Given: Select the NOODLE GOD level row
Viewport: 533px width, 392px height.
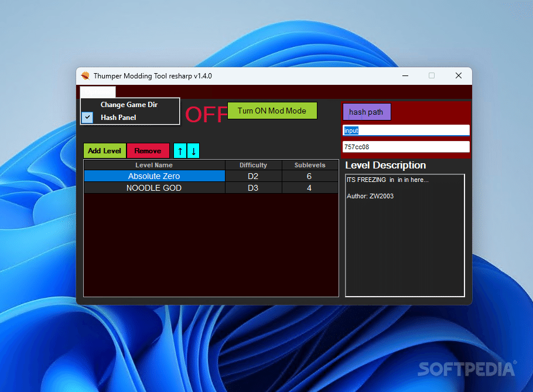Looking at the screenshot, I should point(211,188).
